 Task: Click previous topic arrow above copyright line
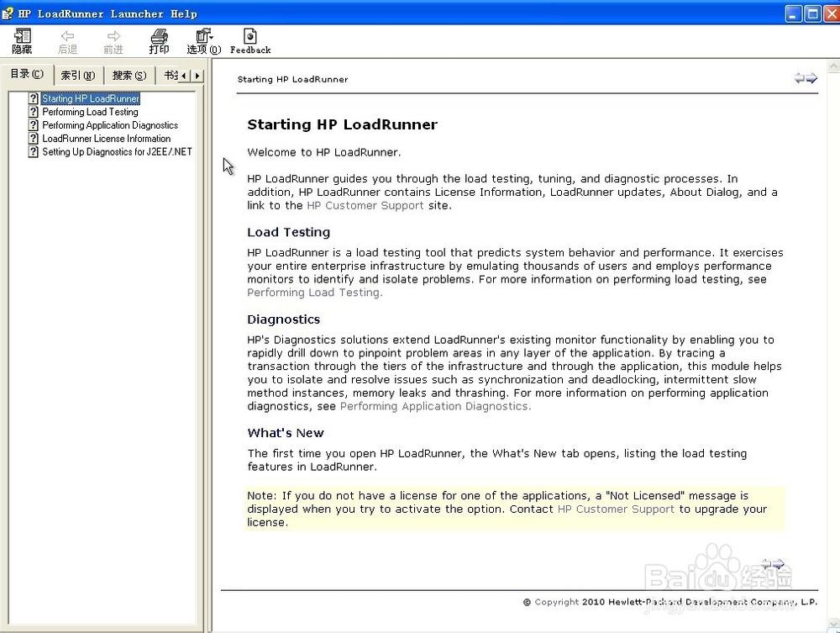click(765, 564)
